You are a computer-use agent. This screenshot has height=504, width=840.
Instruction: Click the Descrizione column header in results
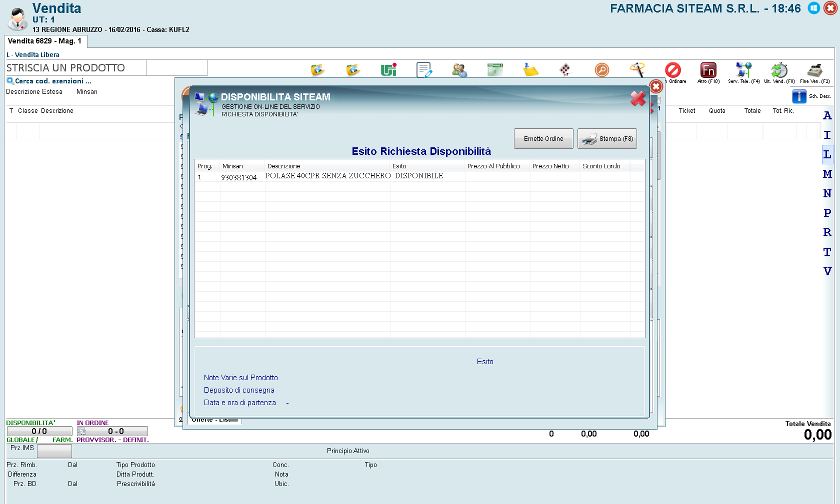327,166
